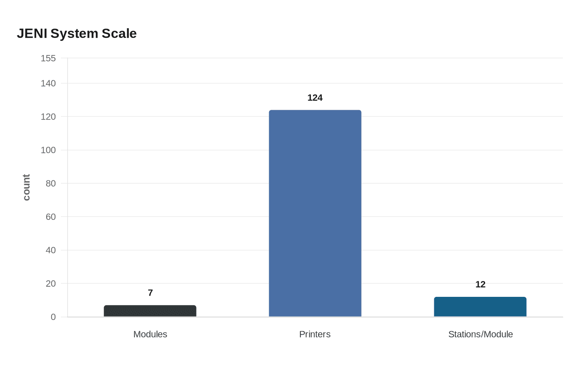Click the 60 y-axis tick label
Viewport: 588px width, 370px height.
tap(51, 217)
